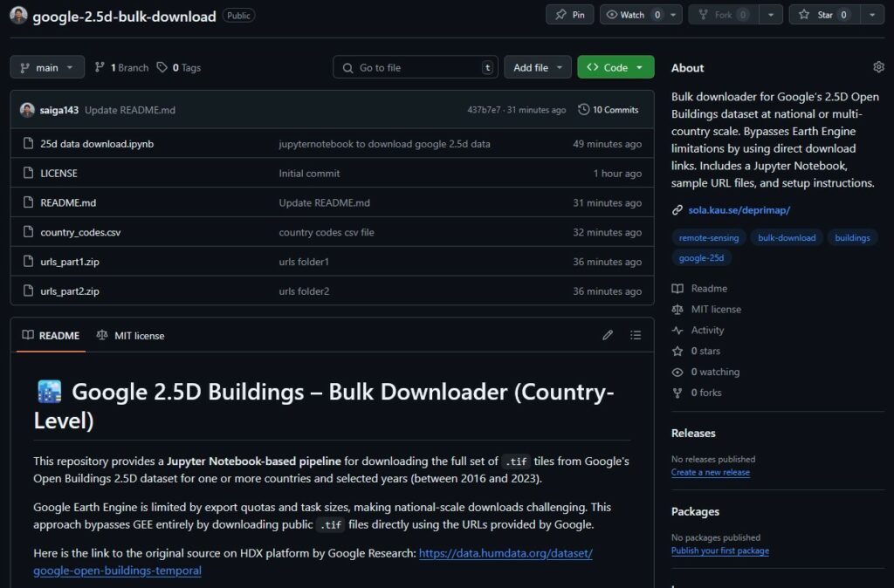
Task: Click the google-2.5d-bulk-download repository title
Action: click(x=124, y=17)
